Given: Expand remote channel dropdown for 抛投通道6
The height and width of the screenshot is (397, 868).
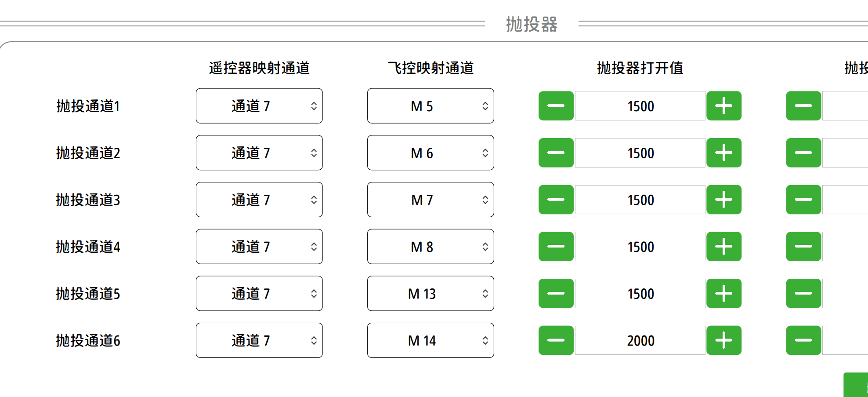Looking at the screenshot, I should [259, 340].
